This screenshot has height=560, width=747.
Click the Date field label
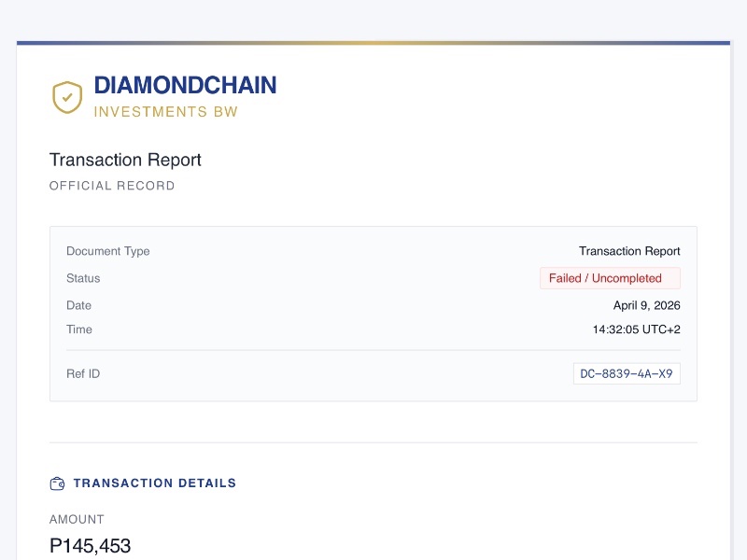tap(79, 305)
